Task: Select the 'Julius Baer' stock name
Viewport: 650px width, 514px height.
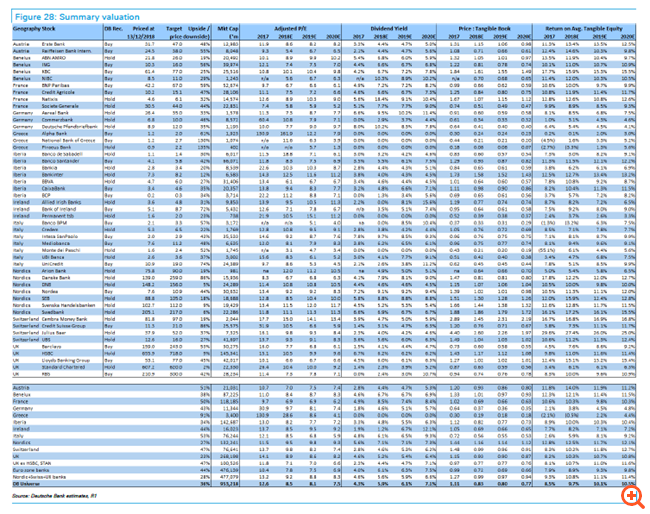Action: point(54,332)
